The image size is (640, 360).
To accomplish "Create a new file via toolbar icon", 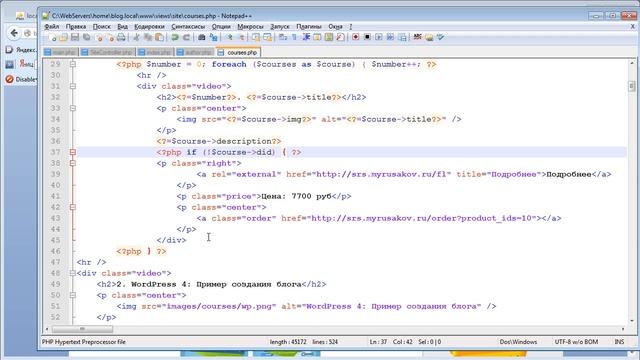I will (52, 38).
